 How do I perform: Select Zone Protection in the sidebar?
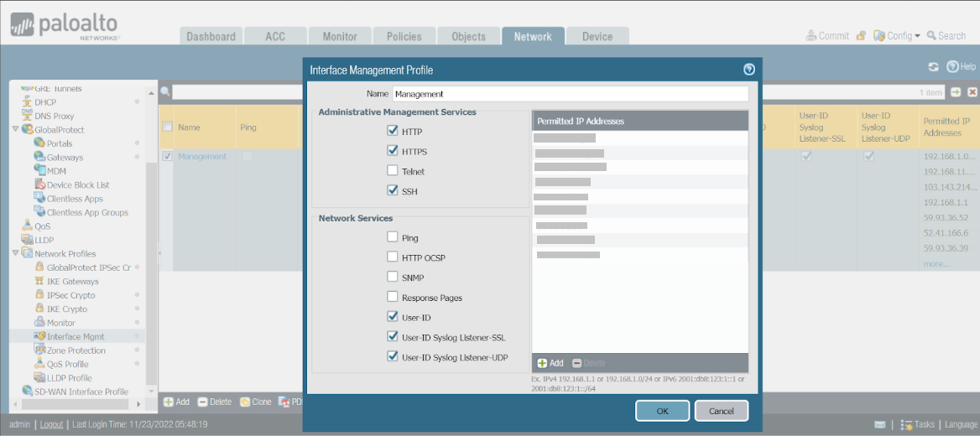76,350
